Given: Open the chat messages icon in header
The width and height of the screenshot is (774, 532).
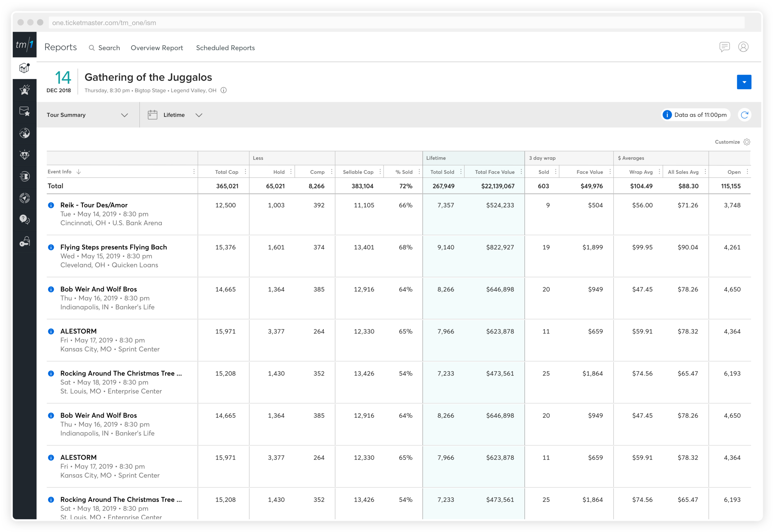Looking at the screenshot, I should tap(724, 47).
